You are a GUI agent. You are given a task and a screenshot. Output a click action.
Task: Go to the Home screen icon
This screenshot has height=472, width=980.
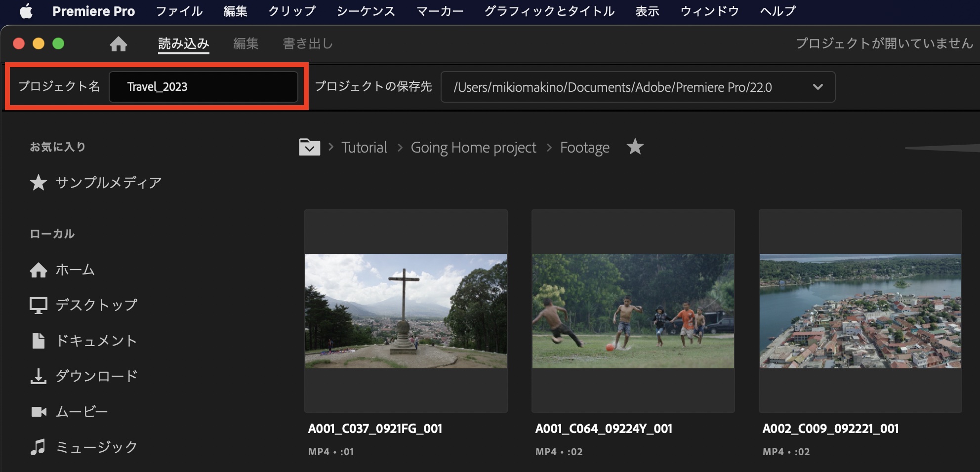point(119,44)
